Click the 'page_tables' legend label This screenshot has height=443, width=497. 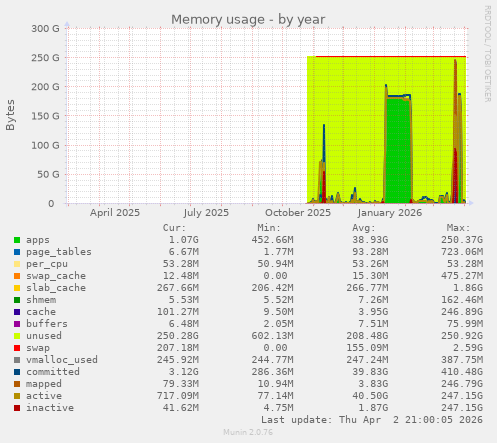(59, 252)
